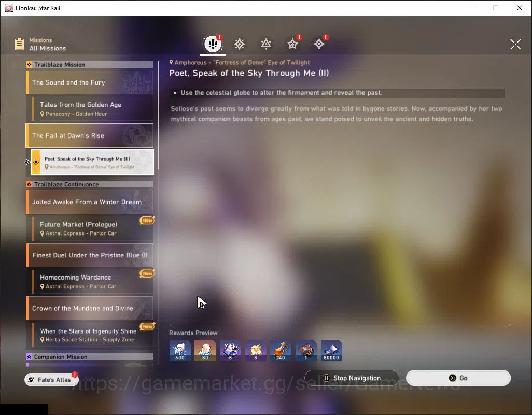532x415 pixels.
Task: View the 80000 credits reward icon
Action: [x=331, y=351]
